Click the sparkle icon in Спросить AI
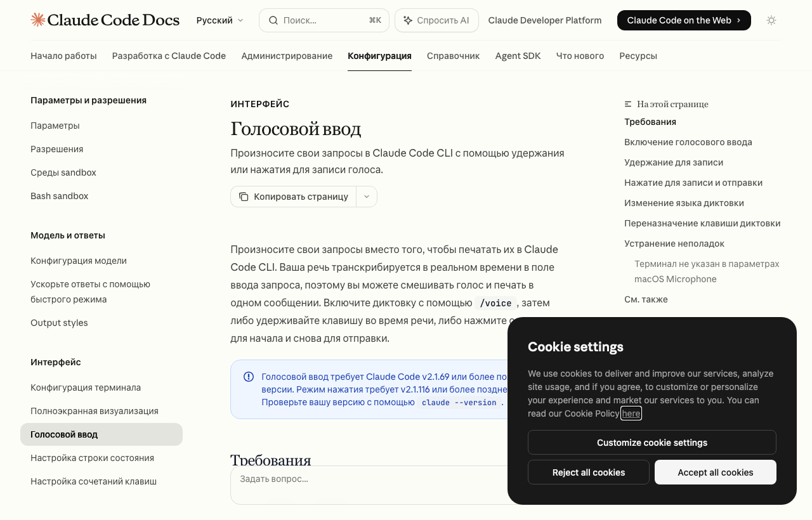Viewport: 812px width, 520px height. [x=408, y=20]
